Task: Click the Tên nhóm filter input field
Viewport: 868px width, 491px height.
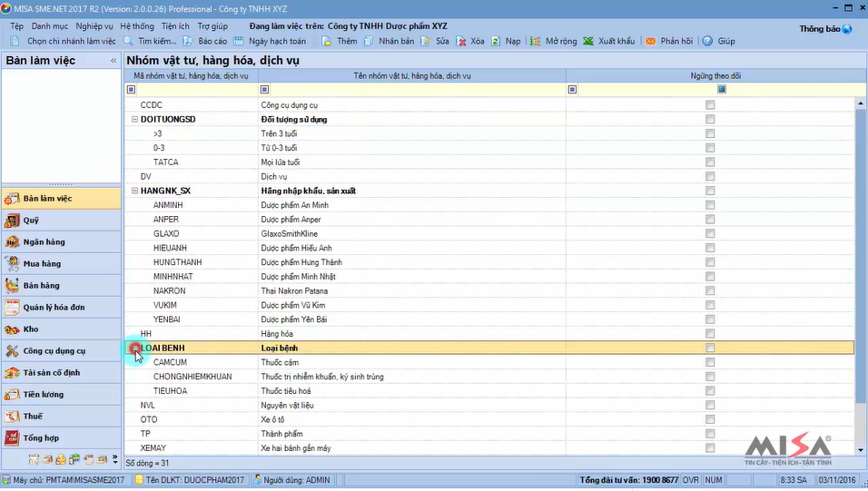Action: (418, 89)
